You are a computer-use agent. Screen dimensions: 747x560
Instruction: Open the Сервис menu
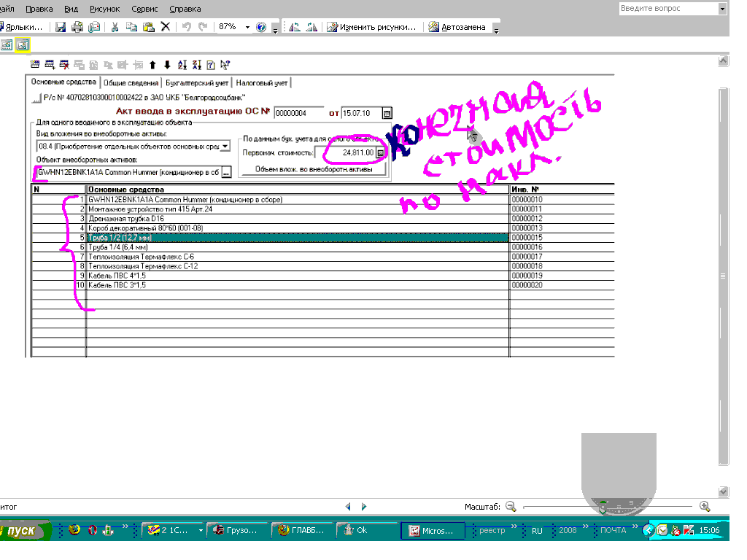(x=144, y=9)
